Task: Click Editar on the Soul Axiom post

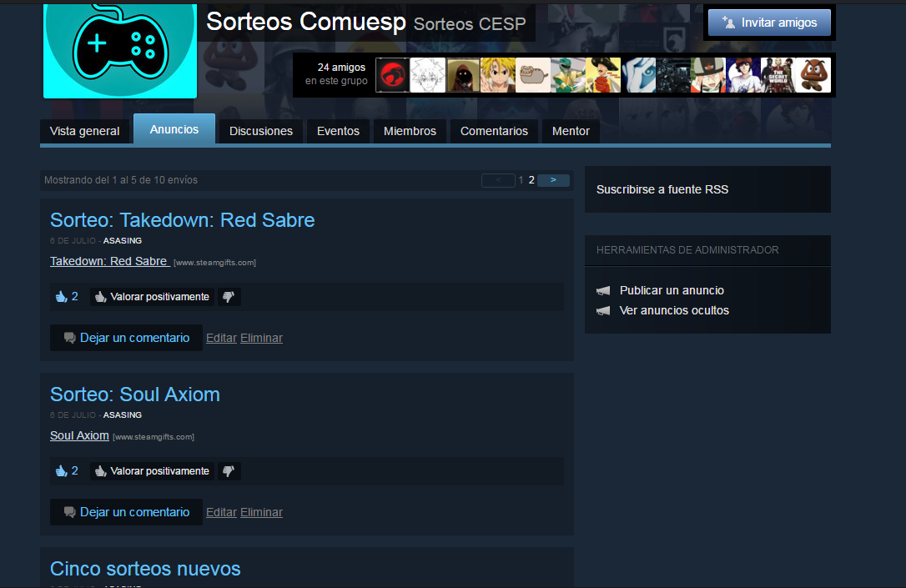Action: (221, 512)
